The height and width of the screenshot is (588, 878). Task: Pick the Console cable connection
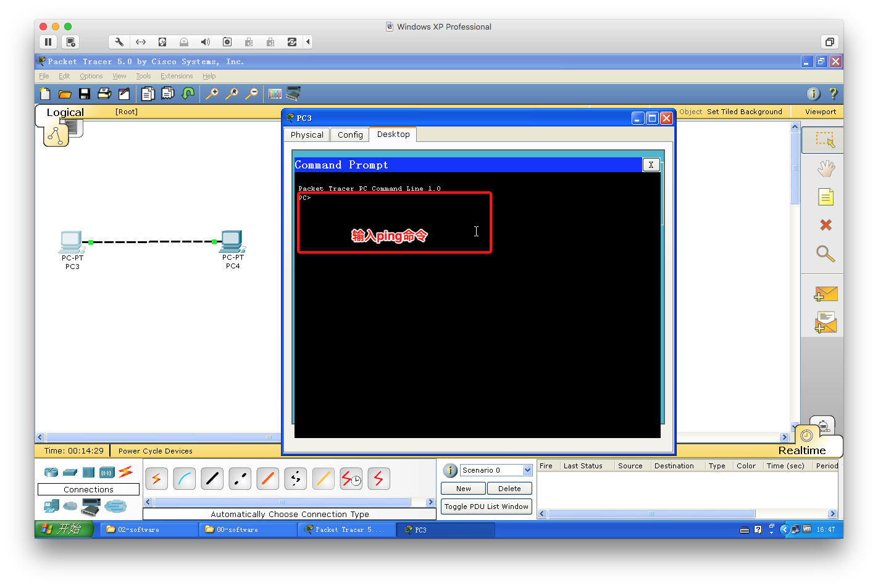click(x=184, y=479)
